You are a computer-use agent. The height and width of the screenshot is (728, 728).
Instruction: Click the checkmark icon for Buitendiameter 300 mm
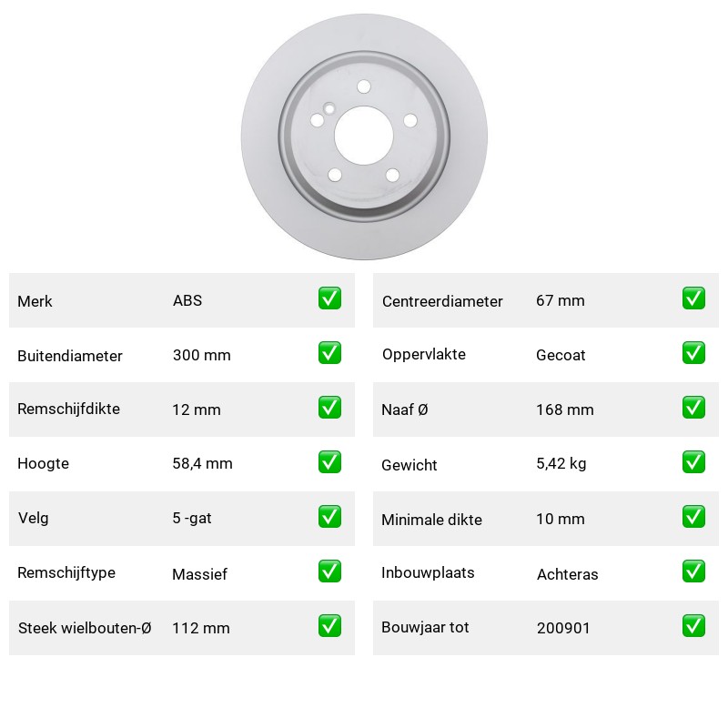329,353
